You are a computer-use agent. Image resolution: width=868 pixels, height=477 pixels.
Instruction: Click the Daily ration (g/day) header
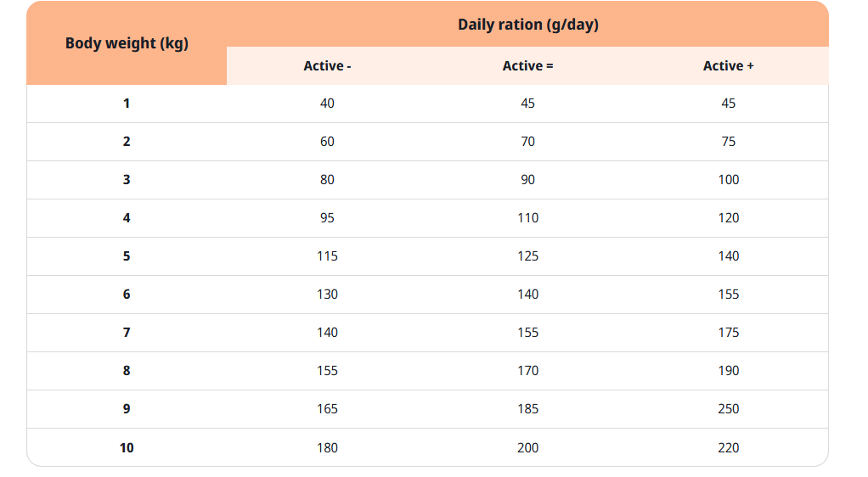click(527, 25)
